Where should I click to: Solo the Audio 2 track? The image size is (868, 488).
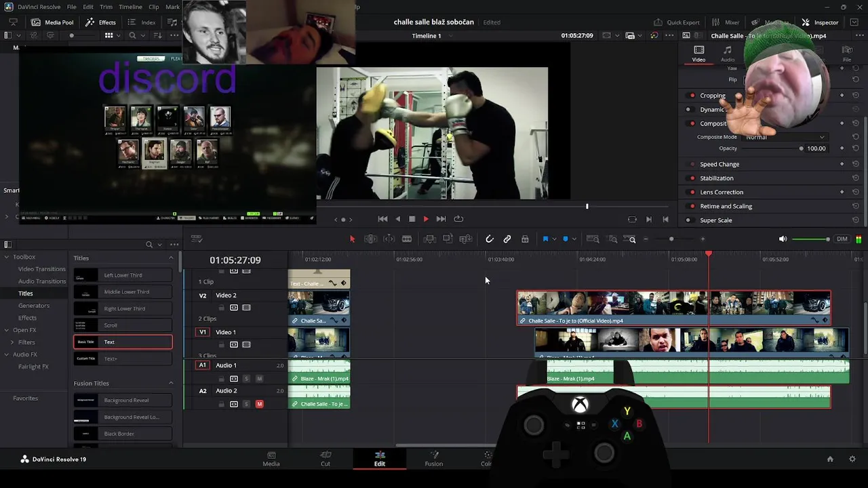246,404
